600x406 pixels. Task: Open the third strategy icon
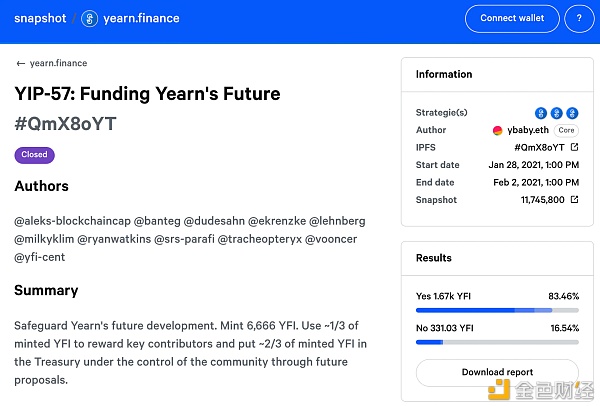572,113
